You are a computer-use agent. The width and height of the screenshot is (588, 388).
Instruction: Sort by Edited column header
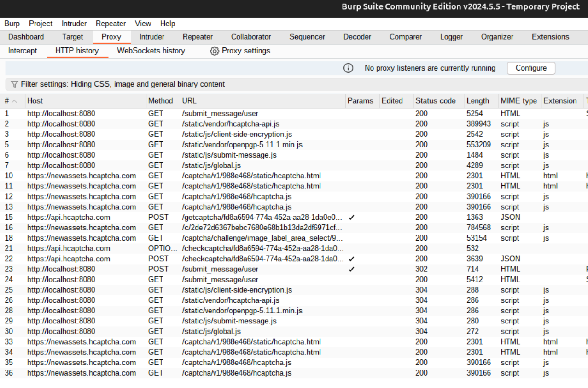(x=396, y=101)
